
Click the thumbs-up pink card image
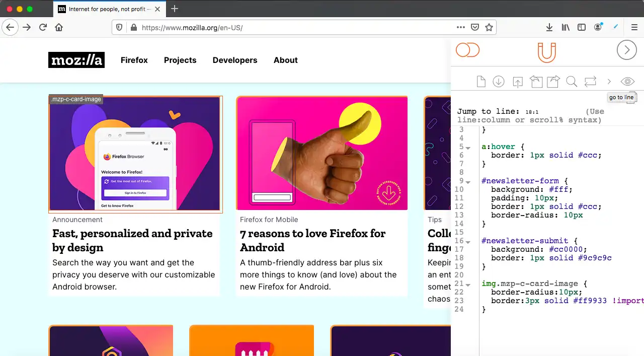tap(322, 153)
